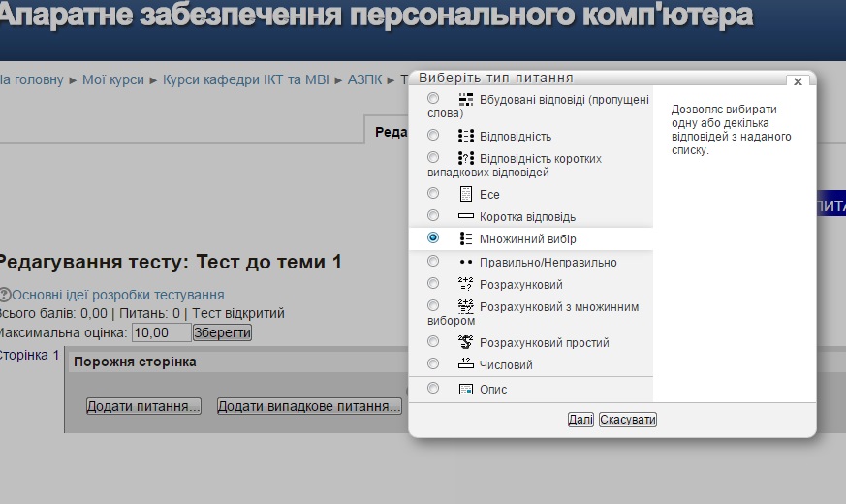Click the Коротка відповідь question icon
Screen dimensions: 846x504
[x=465, y=216]
